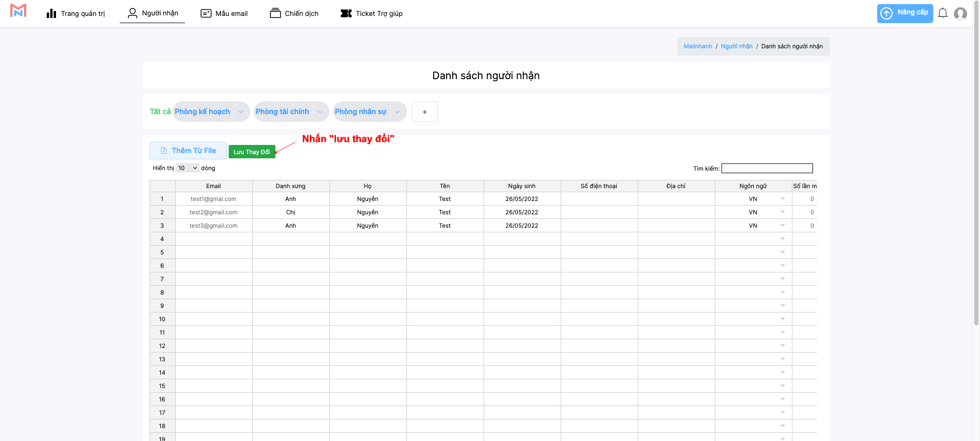Click the Tìm kiếm search field
Screen dimensions: 980x441
(767, 169)
